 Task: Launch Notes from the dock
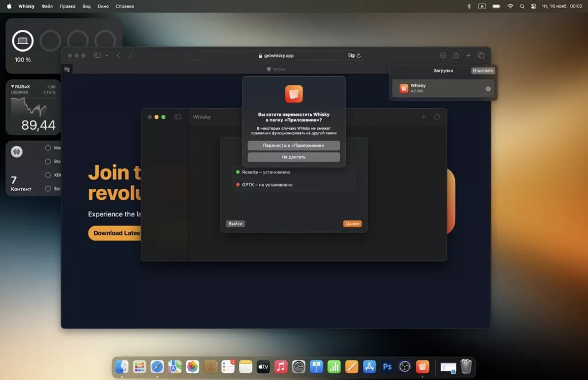(246, 366)
